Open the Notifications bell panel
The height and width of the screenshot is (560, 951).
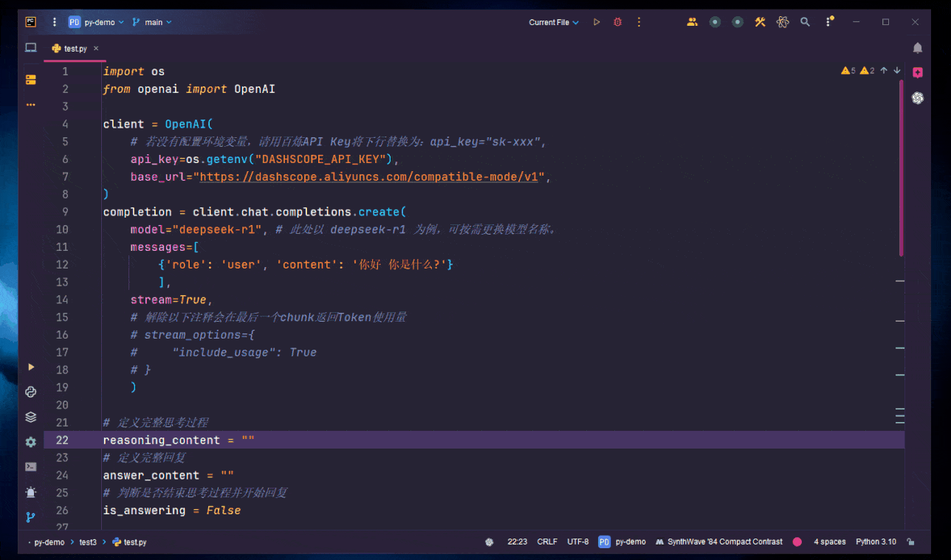pos(918,48)
